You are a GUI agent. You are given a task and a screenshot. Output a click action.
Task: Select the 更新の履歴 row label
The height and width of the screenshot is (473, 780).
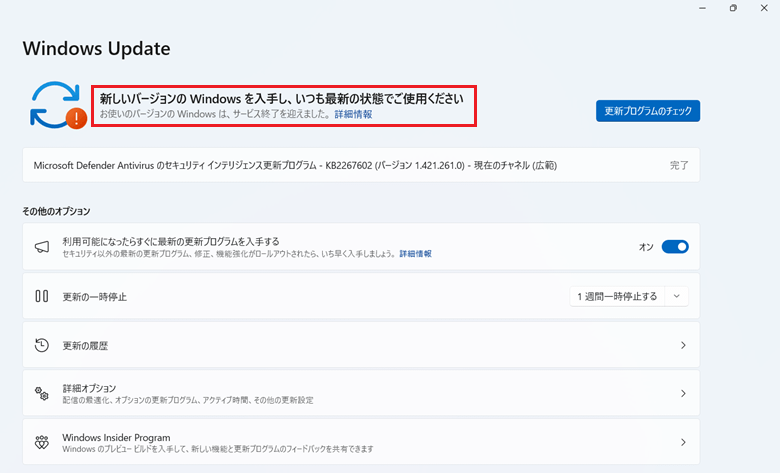[85, 346]
